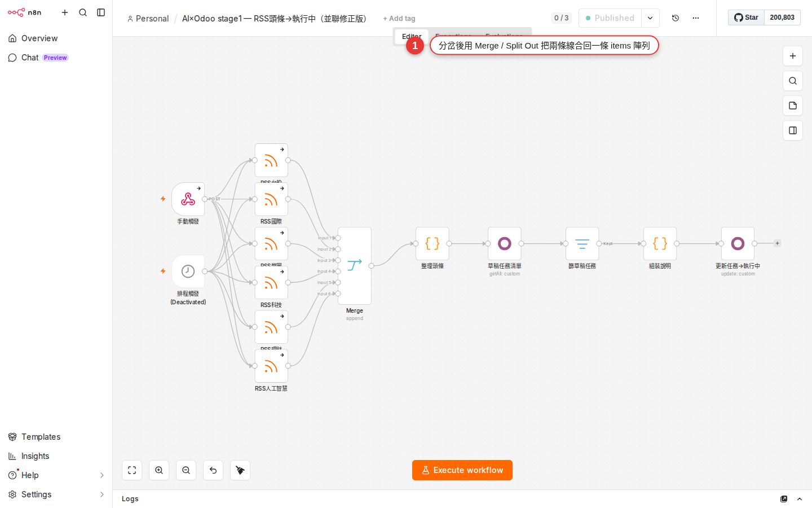The width and height of the screenshot is (812, 508).
Task: Click the plus connector after 更新任務→執行中
Action: (x=777, y=243)
